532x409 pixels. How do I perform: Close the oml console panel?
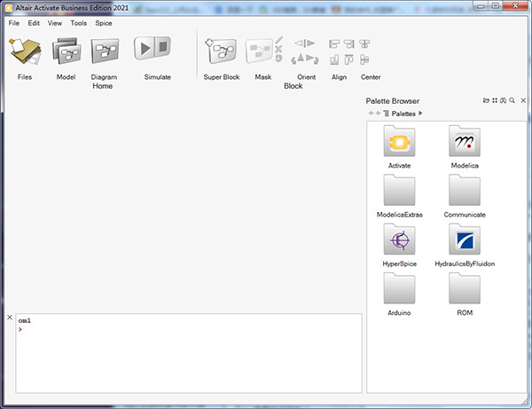click(10, 318)
